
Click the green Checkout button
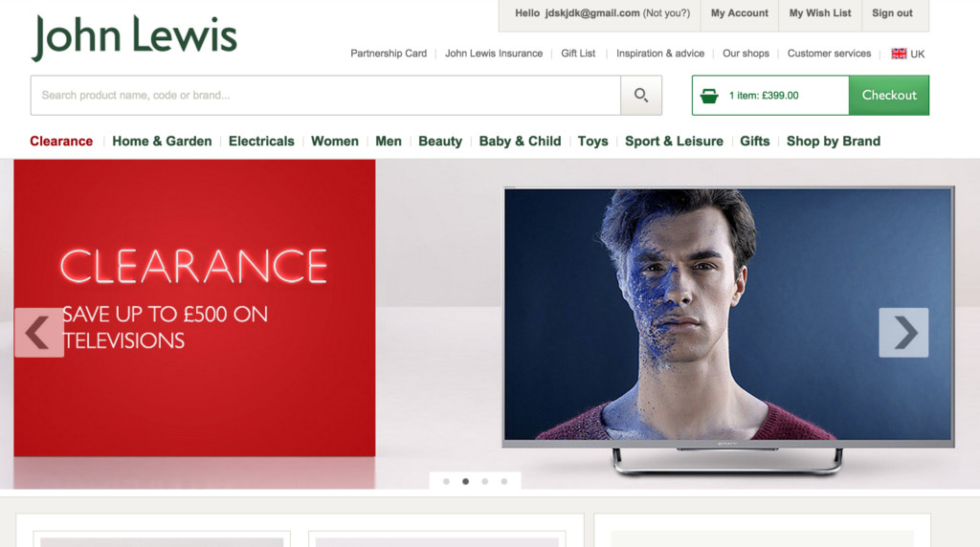click(x=889, y=95)
